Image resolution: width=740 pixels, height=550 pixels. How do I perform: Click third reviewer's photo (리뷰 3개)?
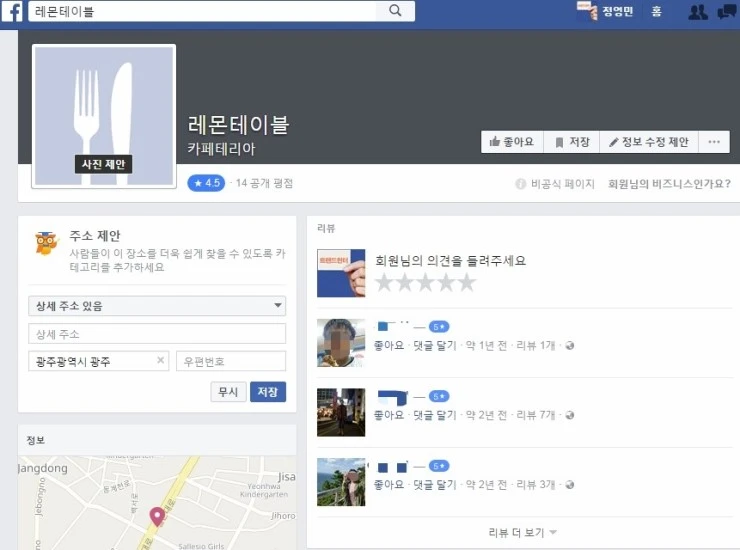[x=341, y=482]
